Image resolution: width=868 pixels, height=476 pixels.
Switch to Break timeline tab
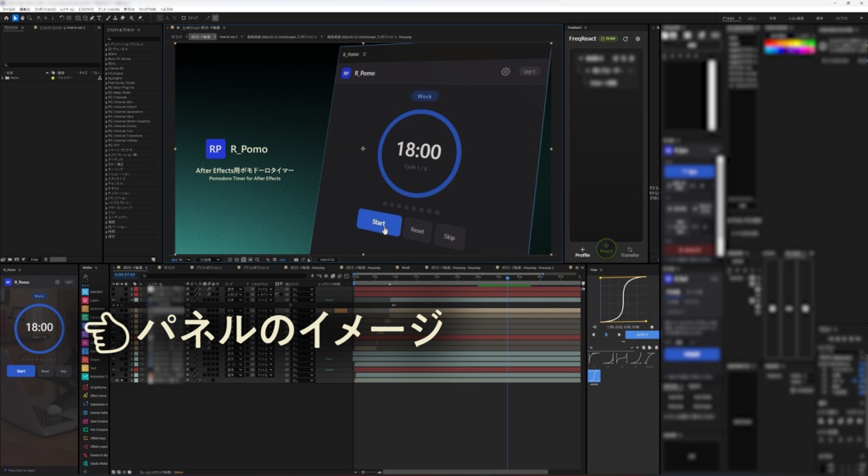click(x=406, y=268)
